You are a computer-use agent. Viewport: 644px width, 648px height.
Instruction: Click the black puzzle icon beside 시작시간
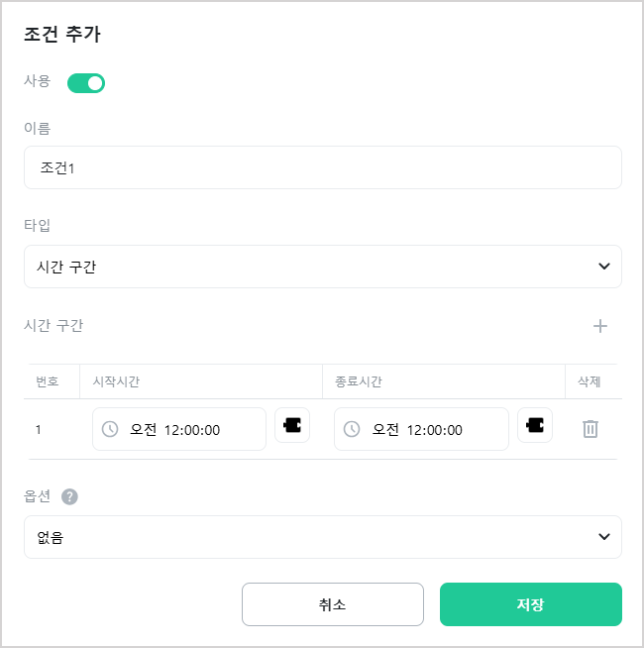tap(292, 425)
